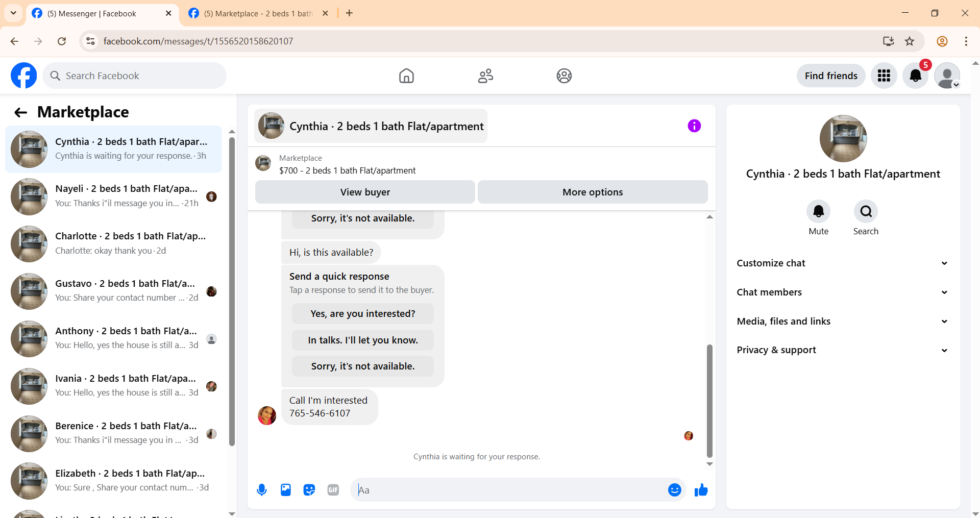This screenshot has width=980, height=518.
Task: Open Nayeli conversation in list
Action: (114, 196)
